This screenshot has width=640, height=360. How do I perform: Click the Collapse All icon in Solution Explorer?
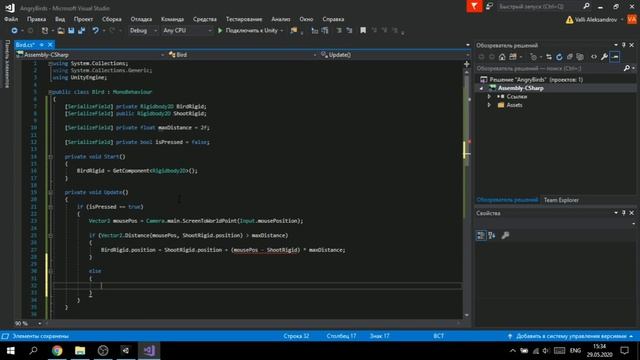pos(570,57)
